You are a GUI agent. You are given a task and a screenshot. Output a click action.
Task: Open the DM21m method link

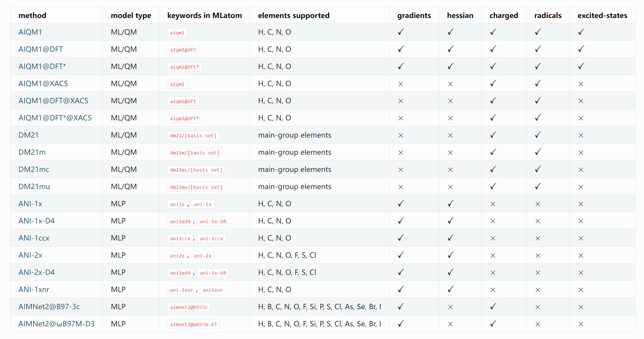(32, 152)
